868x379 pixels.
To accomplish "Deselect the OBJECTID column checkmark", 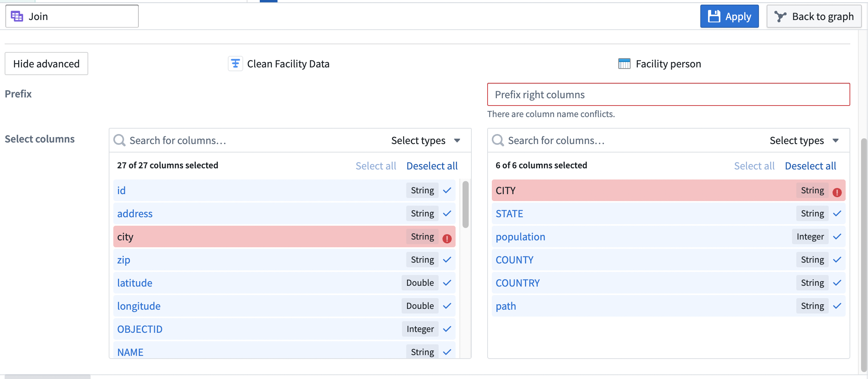I will click(x=447, y=329).
